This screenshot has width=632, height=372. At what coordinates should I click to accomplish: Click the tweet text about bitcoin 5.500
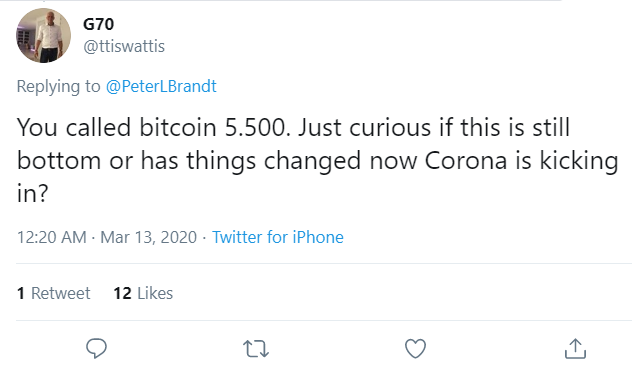[x=317, y=160]
